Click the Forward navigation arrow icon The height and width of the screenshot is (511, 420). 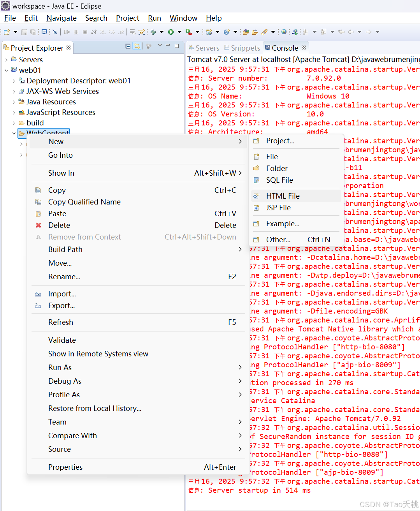point(368,32)
